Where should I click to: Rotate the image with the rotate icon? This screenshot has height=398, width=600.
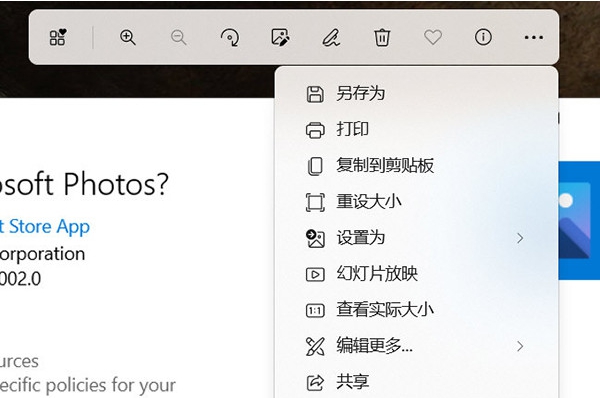(230, 38)
